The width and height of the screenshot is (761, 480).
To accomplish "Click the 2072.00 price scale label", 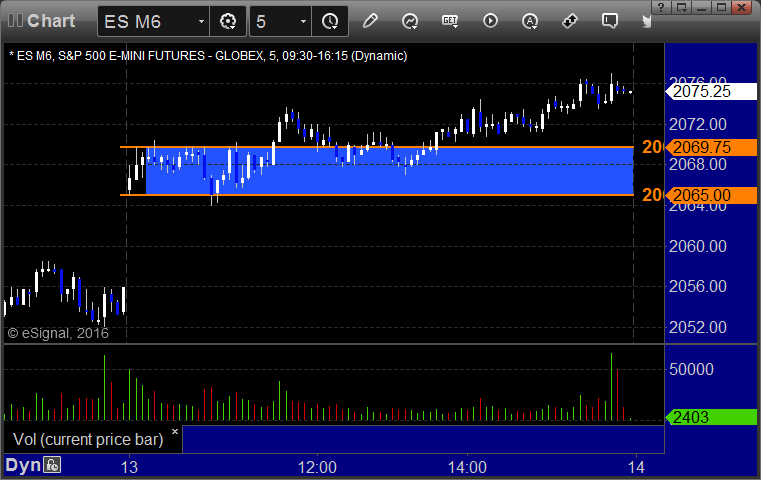I will [x=698, y=124].
